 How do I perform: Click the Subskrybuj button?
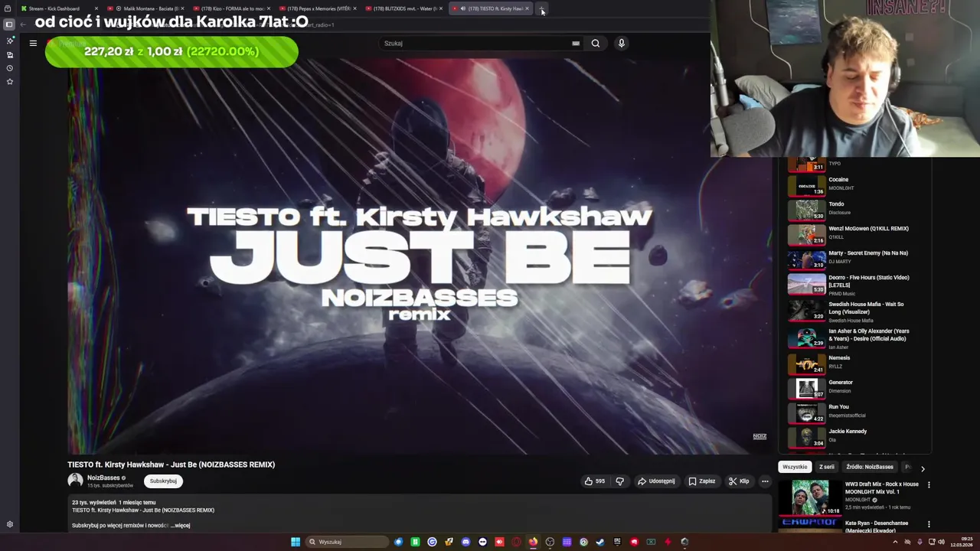(x=163, y=481)
